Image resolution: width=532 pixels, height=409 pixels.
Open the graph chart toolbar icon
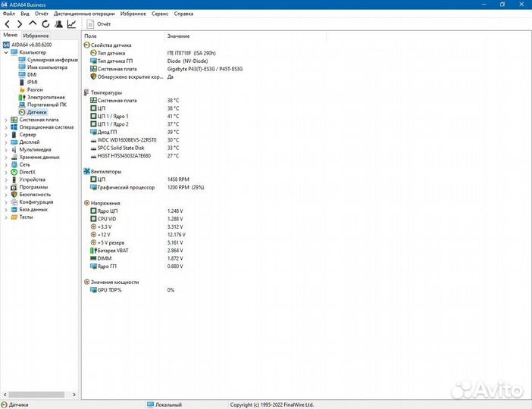(71, 24)
